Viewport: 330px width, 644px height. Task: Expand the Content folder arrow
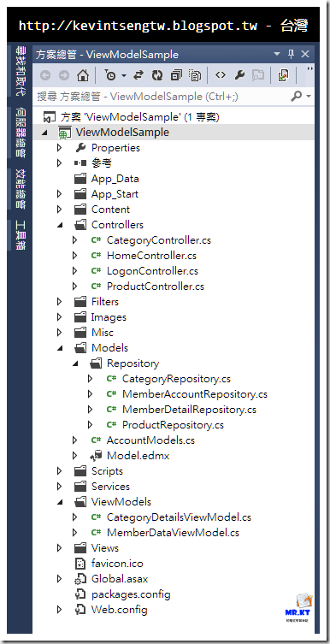[60, 210]
